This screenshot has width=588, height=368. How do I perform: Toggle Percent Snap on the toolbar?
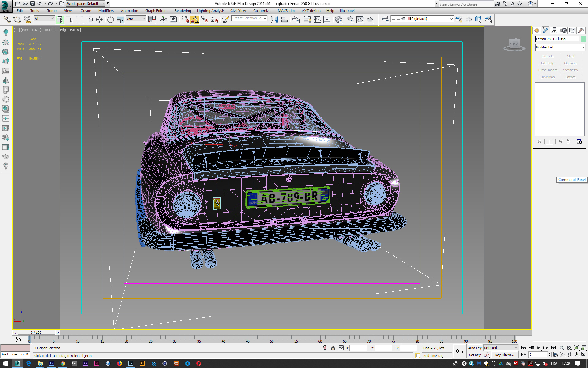[205, 20]
